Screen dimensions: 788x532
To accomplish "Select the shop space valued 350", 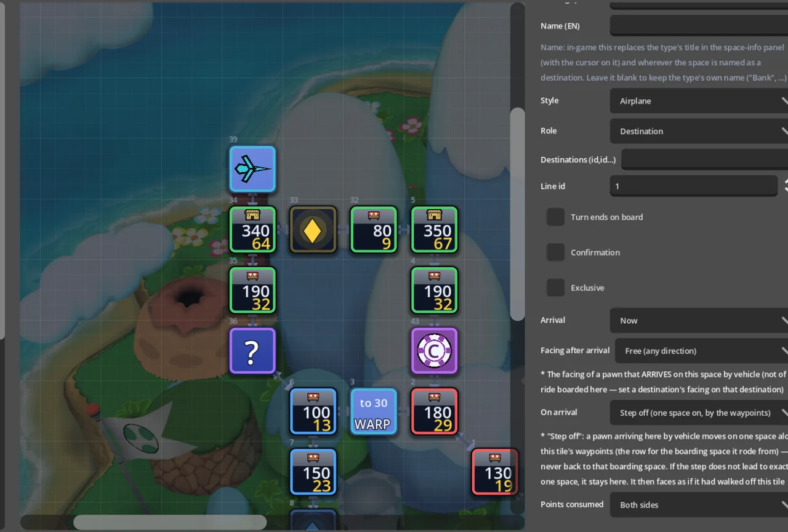I will [435, 230].
